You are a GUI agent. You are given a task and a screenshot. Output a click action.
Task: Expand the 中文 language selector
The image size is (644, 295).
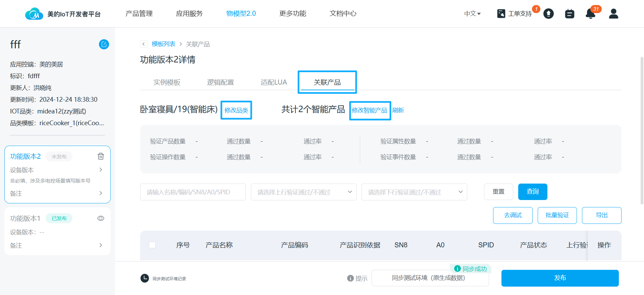click(x=472, y=14)
